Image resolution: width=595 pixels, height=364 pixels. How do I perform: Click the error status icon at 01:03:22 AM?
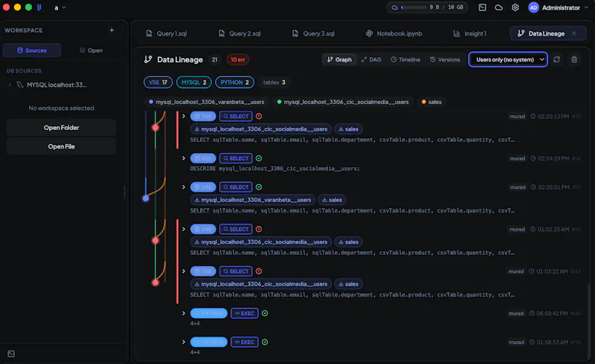pyautogui.click(x=259, y=271)
